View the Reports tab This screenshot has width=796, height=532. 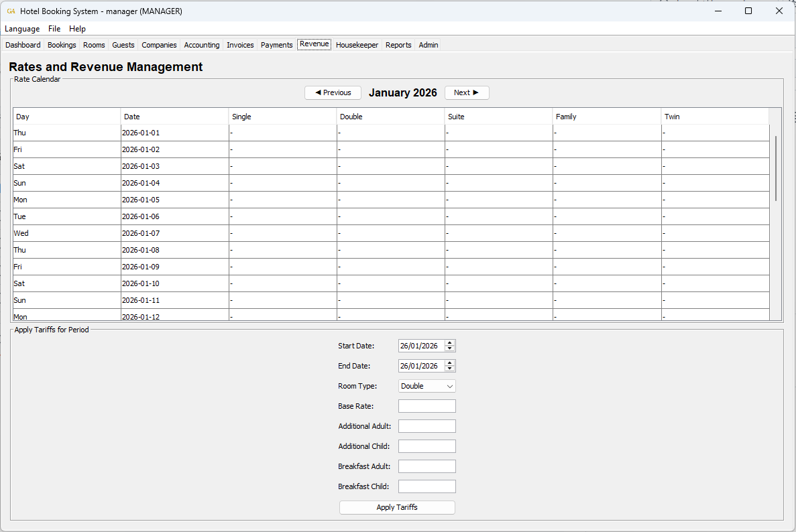pos(398,45)
